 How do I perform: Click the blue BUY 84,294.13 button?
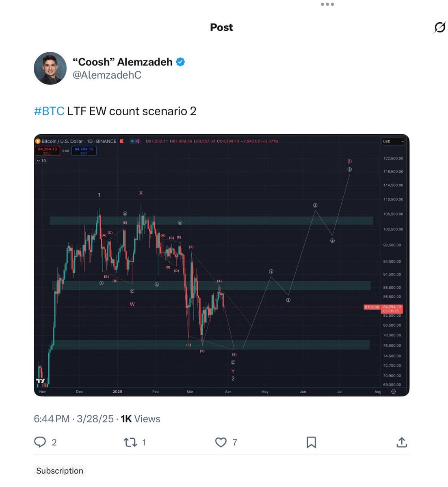point(84,151)
